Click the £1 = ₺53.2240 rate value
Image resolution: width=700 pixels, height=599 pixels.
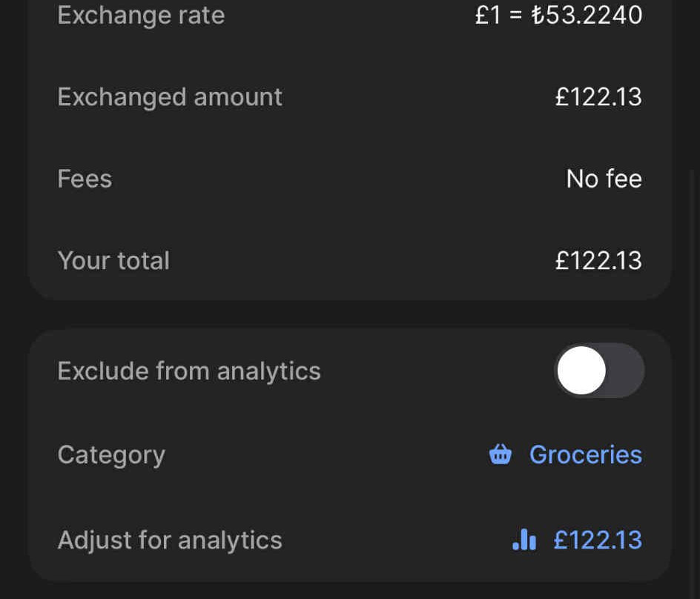tap(558, 16)
